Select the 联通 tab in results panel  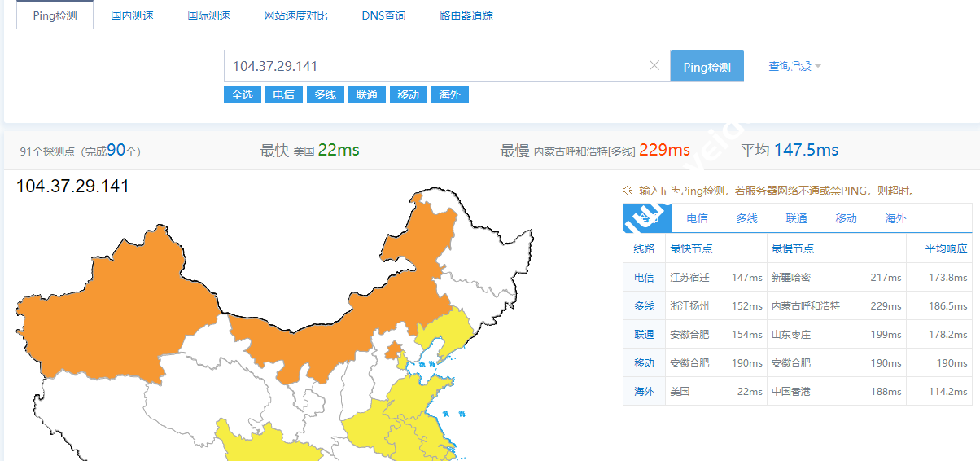point(797,218)
